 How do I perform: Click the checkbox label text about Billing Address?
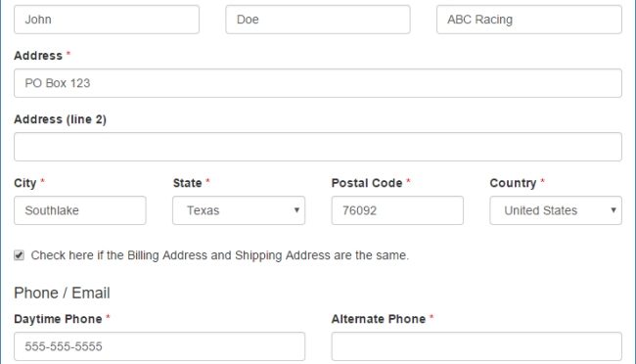pyautogui.click(x=220, y=255)
